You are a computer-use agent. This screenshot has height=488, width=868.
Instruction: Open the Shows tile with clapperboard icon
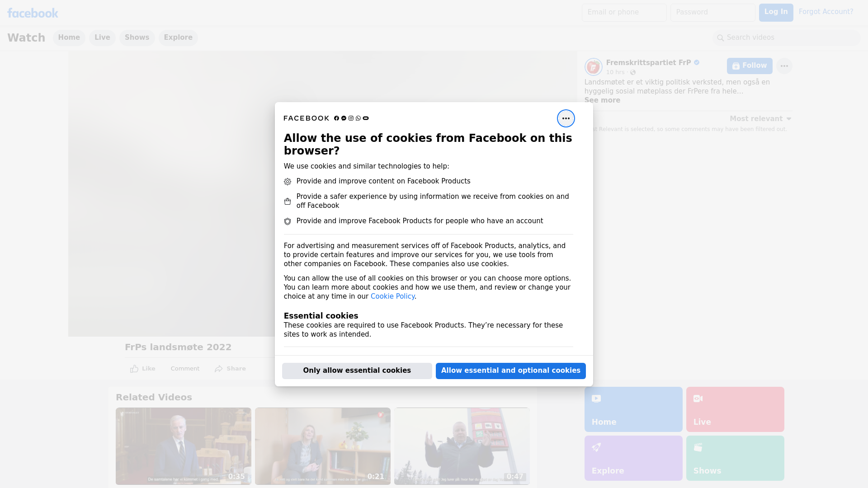(735, 458)
